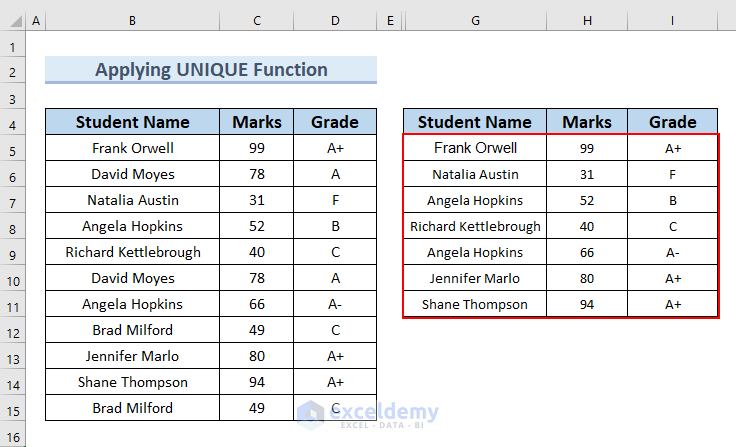Click column I header
736x447 pixels.
click(672, 21)
